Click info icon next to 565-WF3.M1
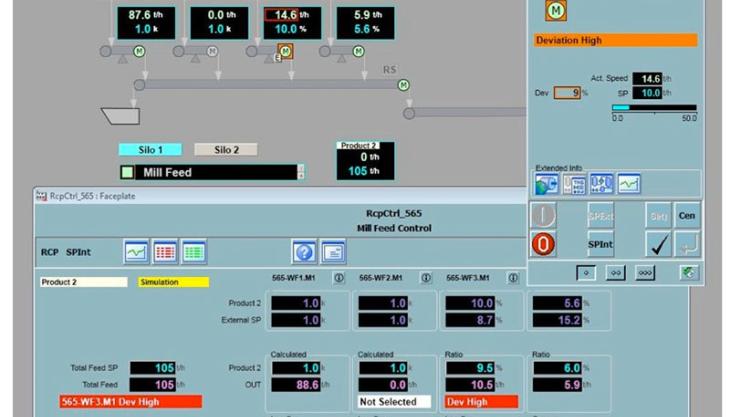Viewport: 730px width, 417px height. [x=513, y=278]
